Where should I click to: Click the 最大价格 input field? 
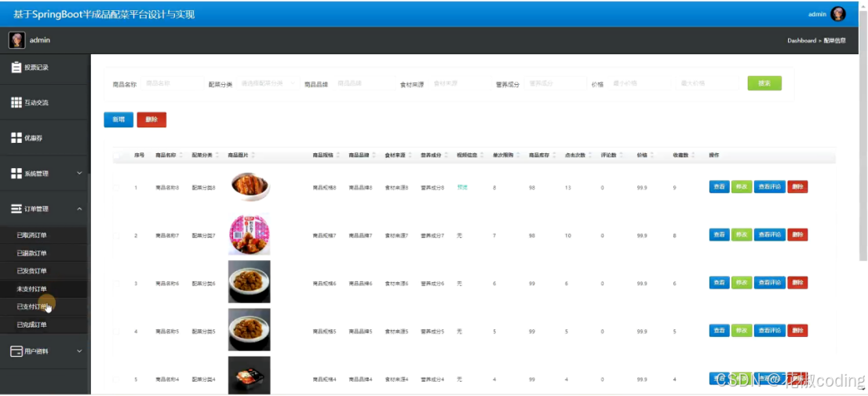coord(707,83)
